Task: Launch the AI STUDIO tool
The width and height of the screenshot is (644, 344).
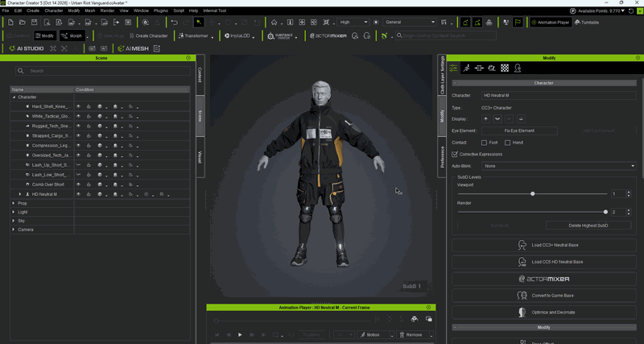Action: pyautogui.click(x=27, y=48)
